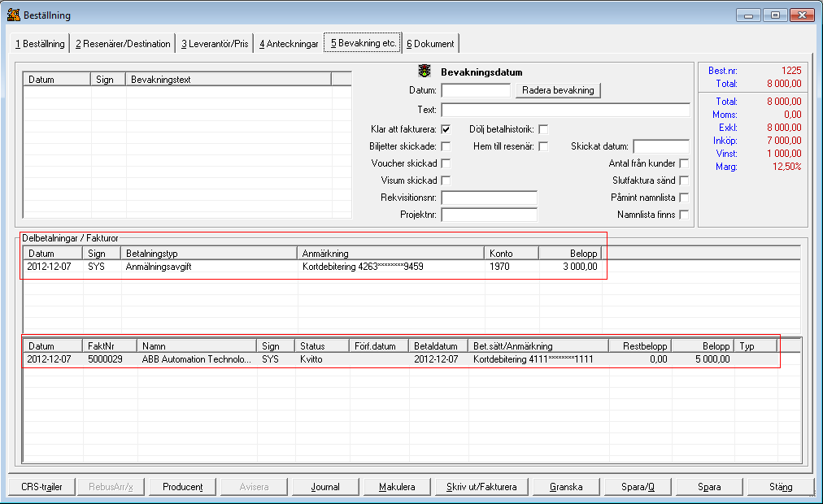Save with the Spara button
823x504 pixels.
[x=709, y=487]
